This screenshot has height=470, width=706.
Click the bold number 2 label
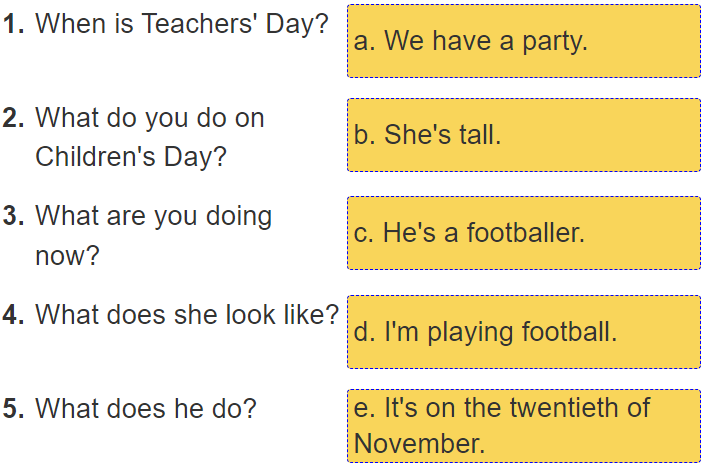[x=13, y=118]
